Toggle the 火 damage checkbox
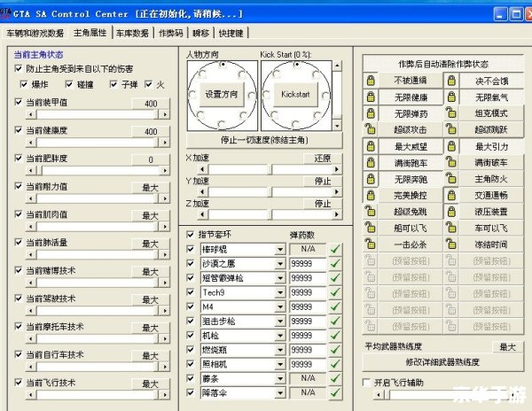The height and width of the screenshot is (411, 532). click(148, 84)
